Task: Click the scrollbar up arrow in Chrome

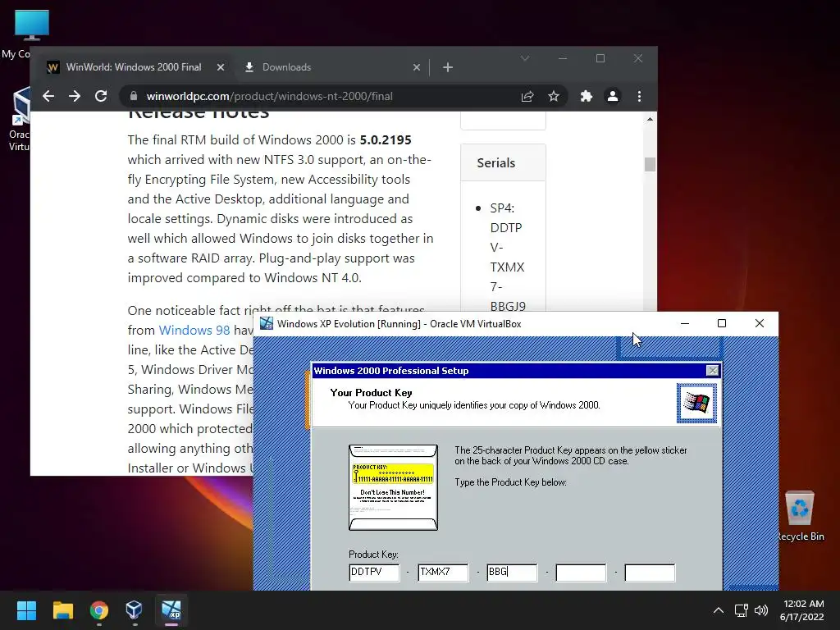Action: 650,119
